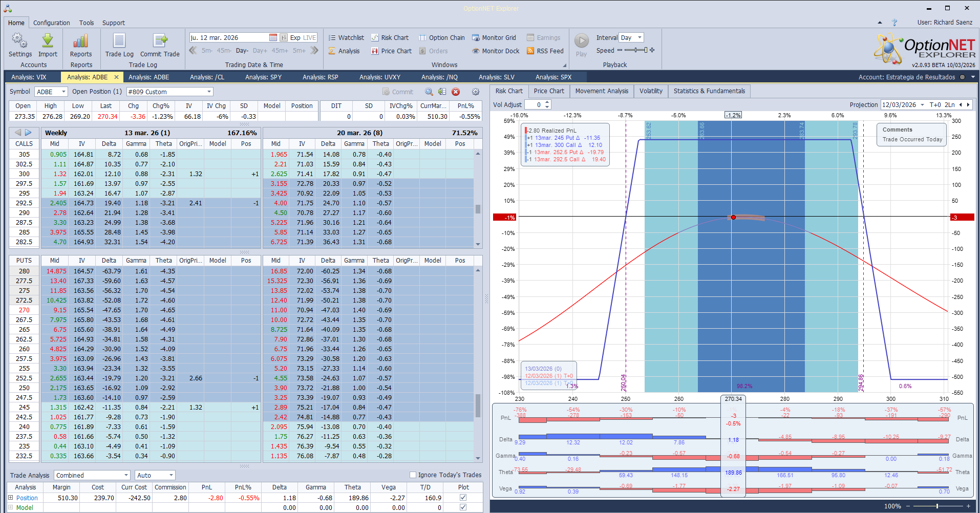The image size is (980, 513).
Task: Open the Account dropdown arrow
Action: [973, 77]
